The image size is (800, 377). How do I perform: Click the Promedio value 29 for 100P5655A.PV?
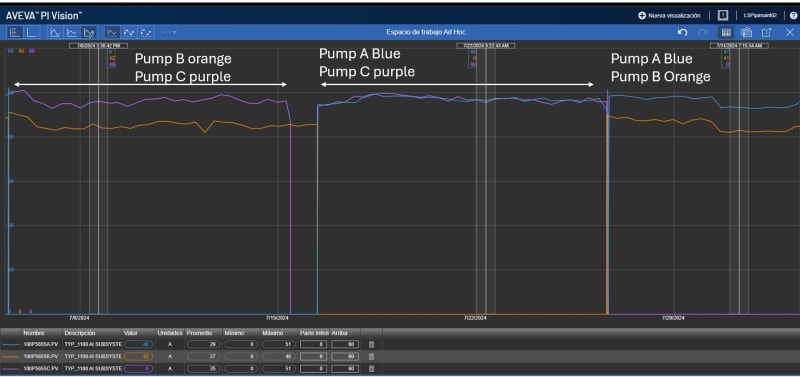point(204,345)
